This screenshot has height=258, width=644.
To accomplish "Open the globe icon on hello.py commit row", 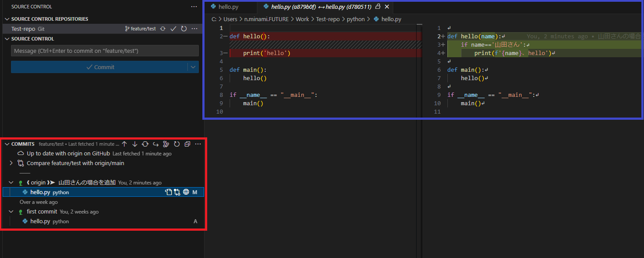I will (186, 192).
